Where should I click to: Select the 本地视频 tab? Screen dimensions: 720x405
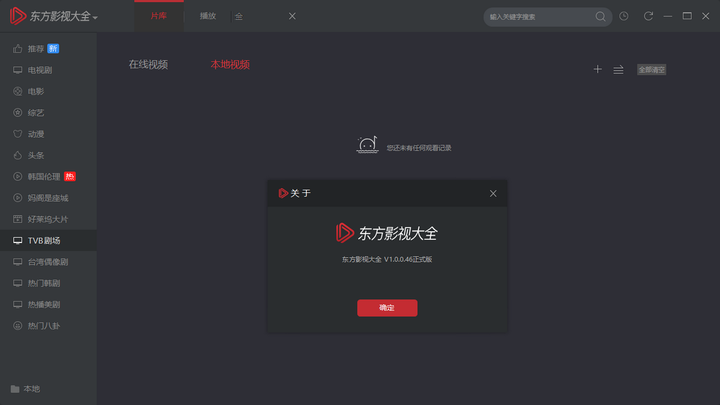point(230,65)
